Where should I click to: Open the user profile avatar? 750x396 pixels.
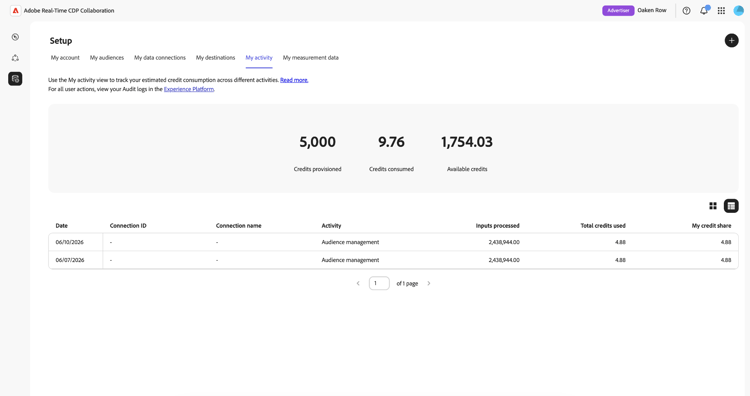[x=739, y=11]
